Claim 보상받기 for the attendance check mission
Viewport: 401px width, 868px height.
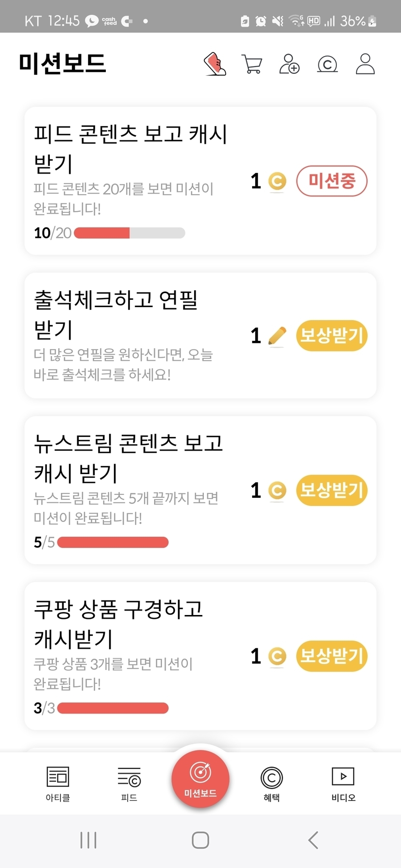coord(331,336)
